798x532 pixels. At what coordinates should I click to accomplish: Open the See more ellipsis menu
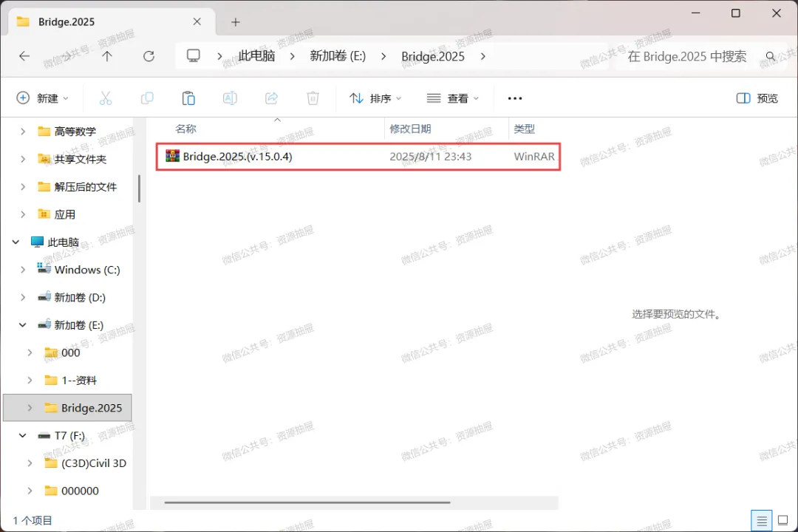pos(515,98)
